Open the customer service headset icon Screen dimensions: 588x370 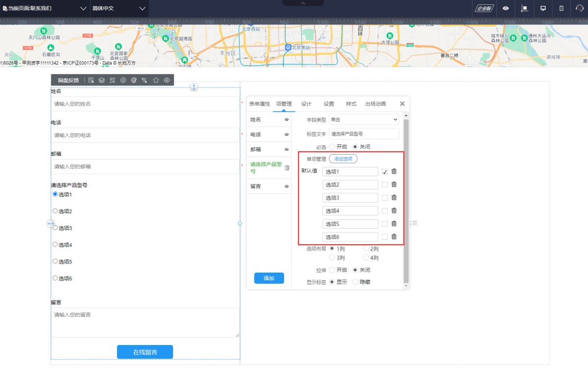pos(579,8)
